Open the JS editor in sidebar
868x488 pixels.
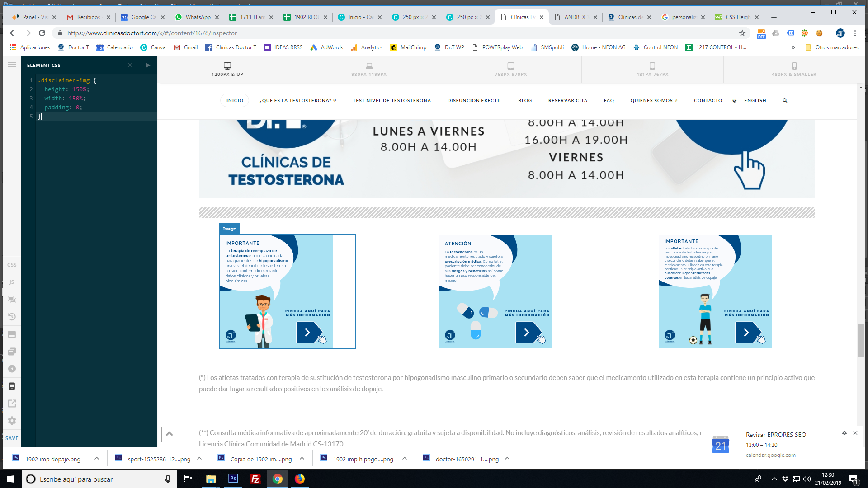click(x=12, y=282)
